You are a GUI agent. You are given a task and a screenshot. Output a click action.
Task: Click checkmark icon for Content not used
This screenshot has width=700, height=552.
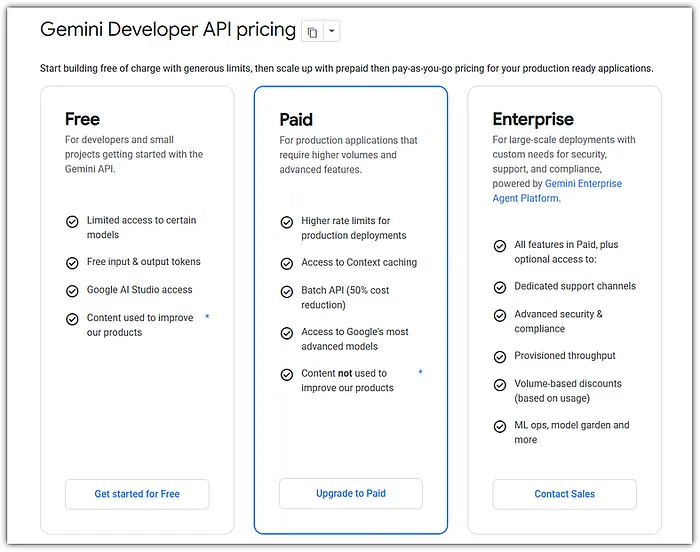tap(287, 374)
